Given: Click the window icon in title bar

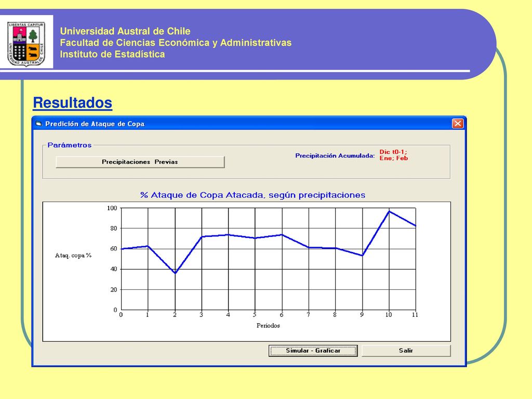Looking at the screenshot, I should (x=38, y=124).
